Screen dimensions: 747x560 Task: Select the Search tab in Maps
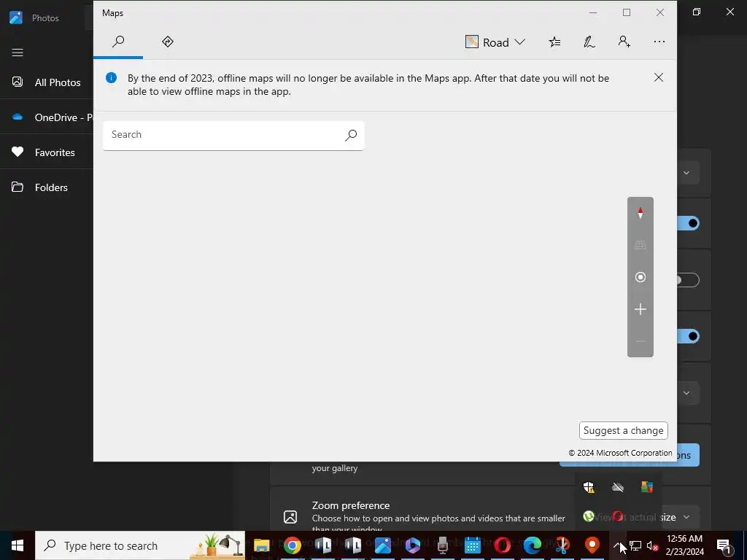[118, 42]
